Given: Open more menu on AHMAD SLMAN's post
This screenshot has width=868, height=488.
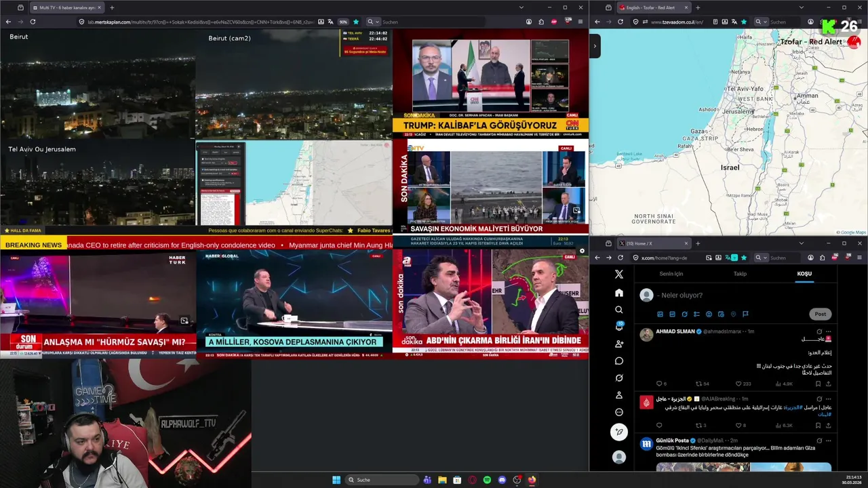Looking at the screenshot, I should [828, 331].
